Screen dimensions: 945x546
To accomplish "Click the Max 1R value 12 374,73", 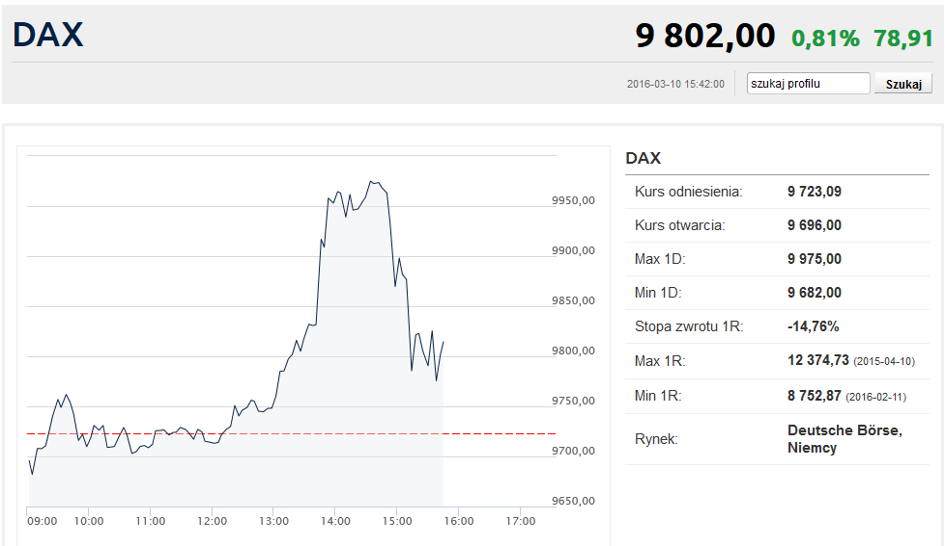I will pos(818,361).
